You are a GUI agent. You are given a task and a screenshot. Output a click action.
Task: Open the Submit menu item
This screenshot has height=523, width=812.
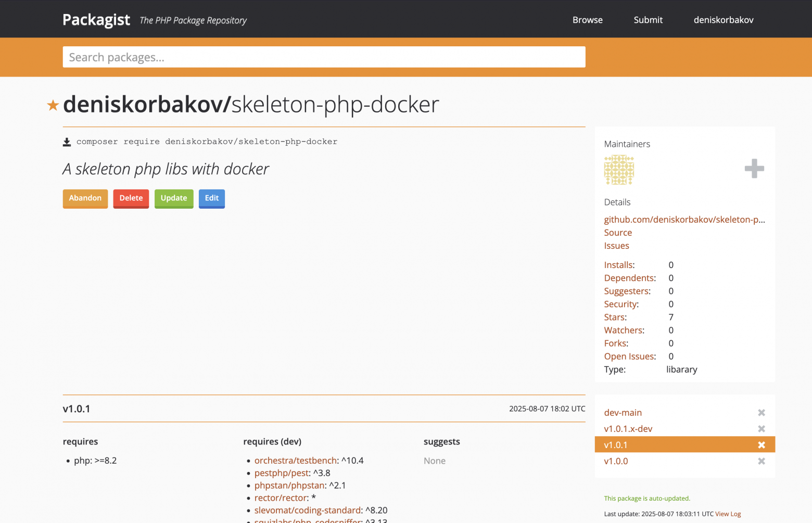click(x=648, y=20)
